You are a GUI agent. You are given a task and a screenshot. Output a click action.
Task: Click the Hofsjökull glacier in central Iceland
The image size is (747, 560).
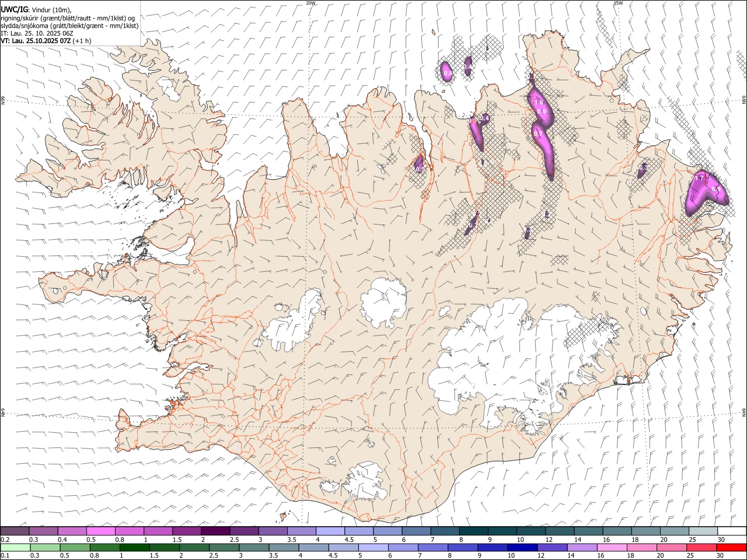click(383, 303)
